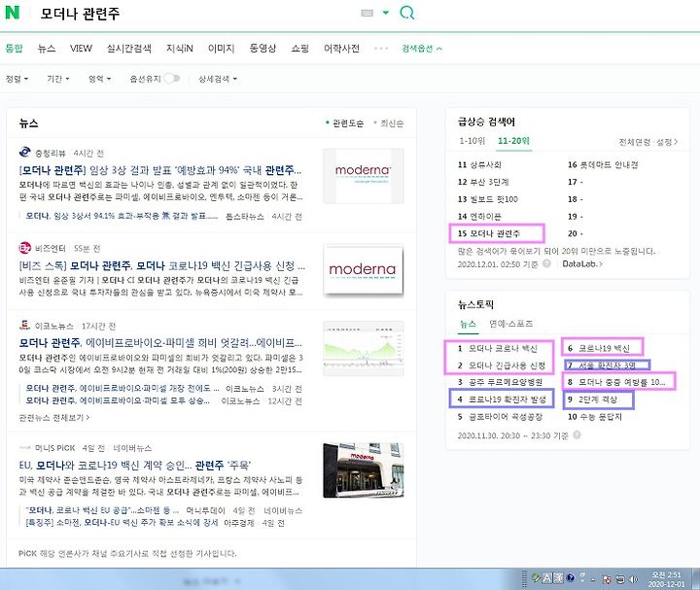
Task: Select the 뉴스 tab under 뉴스토픽
Action: 468,324
